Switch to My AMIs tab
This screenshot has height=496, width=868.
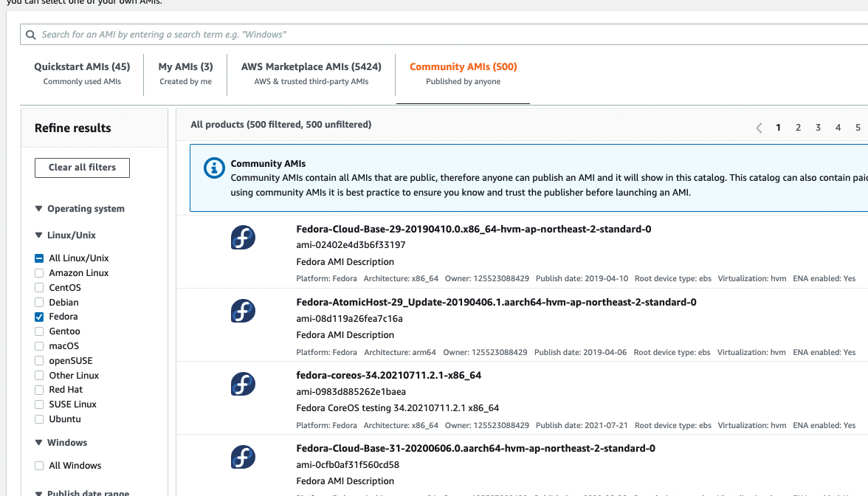click(x=185, y=74)
